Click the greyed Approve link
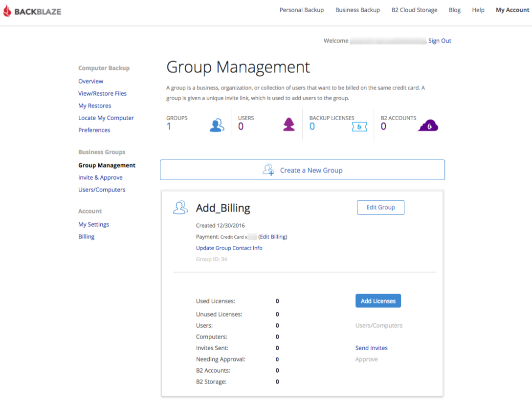 coord(366,359)
